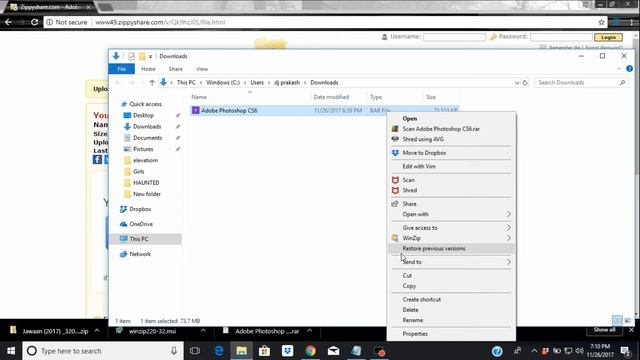Screen dimensions: 640x360
Task: Select HAUNTED folder in sidebar
Action: coord(146,183)
